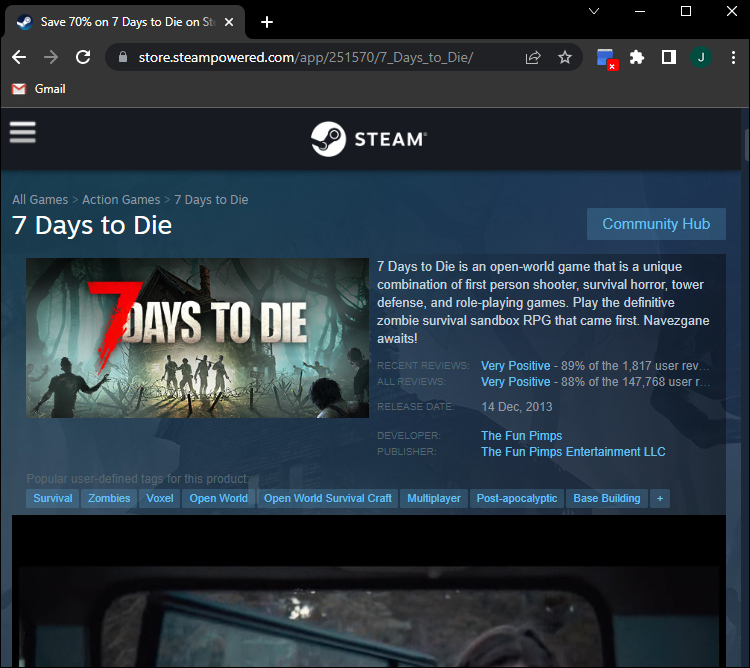Select the Post-apocalyptic tag

tap(517, 498)
